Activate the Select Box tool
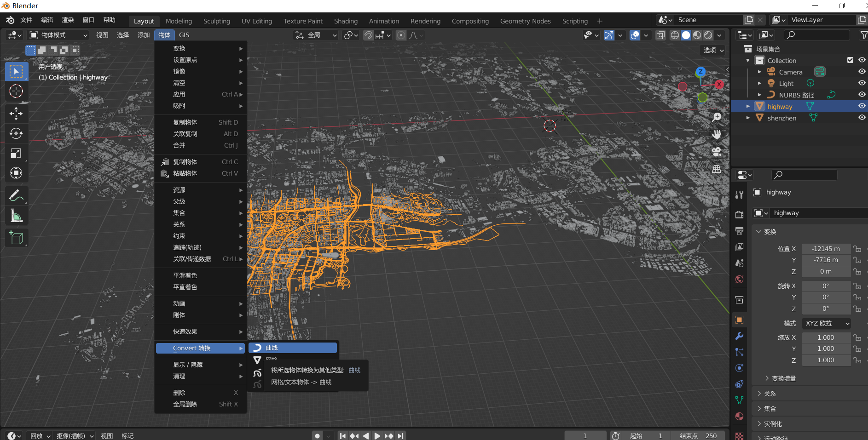Image resolution: width=868 pixels, height=440 pixels. pos(16,71)
